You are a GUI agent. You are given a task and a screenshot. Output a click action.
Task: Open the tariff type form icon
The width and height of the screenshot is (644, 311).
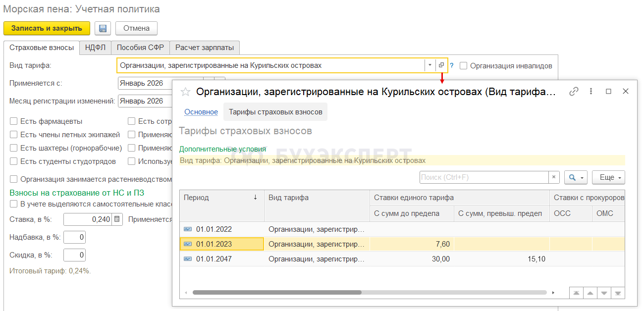point(441,65)
